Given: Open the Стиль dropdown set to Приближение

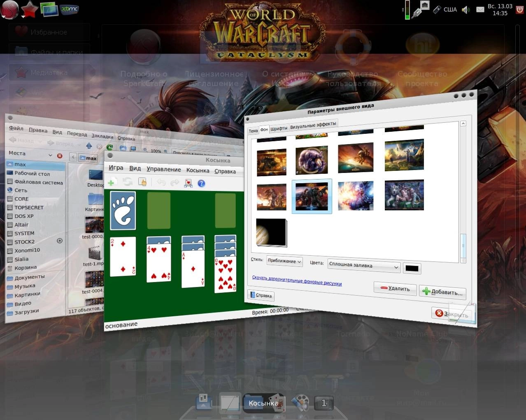Looking at the screenshot, I should coord(284,261).
